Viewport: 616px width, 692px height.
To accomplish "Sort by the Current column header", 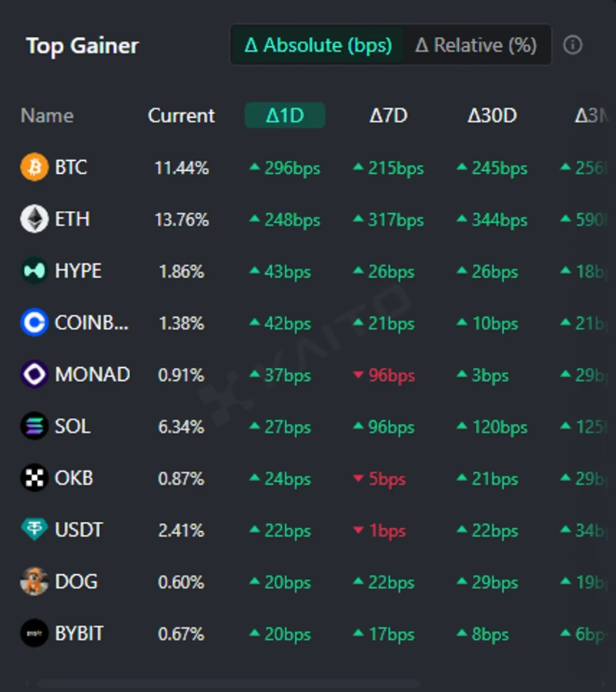I will click(x=181, y=115).
